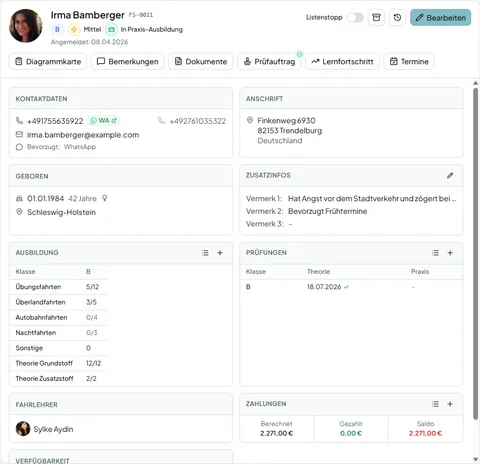Add a Prüfung with the plus icon
480x464 pixels.
click(x=450, y=253)
